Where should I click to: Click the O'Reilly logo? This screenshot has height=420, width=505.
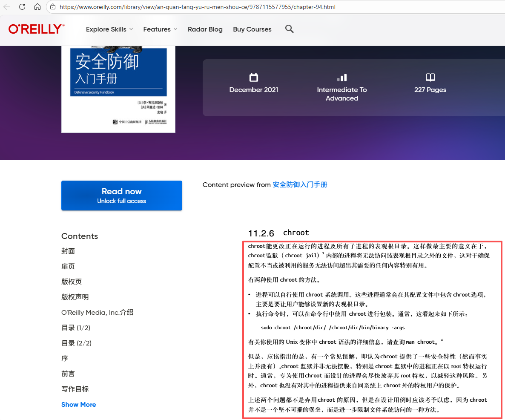click(x=36, y=29)
